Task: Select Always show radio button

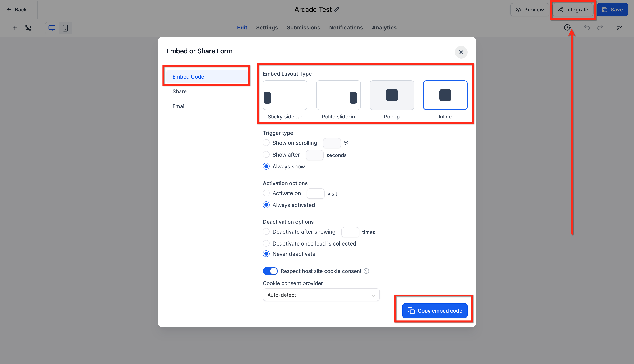Action: (266, 166)
